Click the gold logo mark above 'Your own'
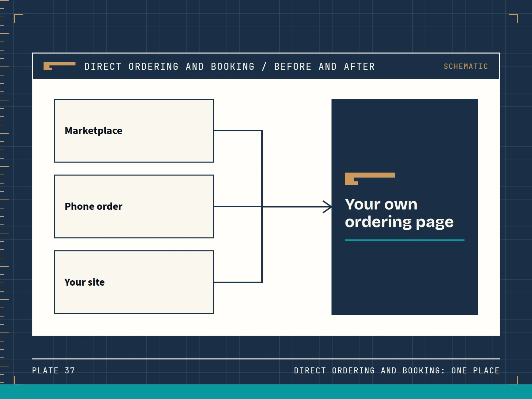 click(x=370, y=179)
